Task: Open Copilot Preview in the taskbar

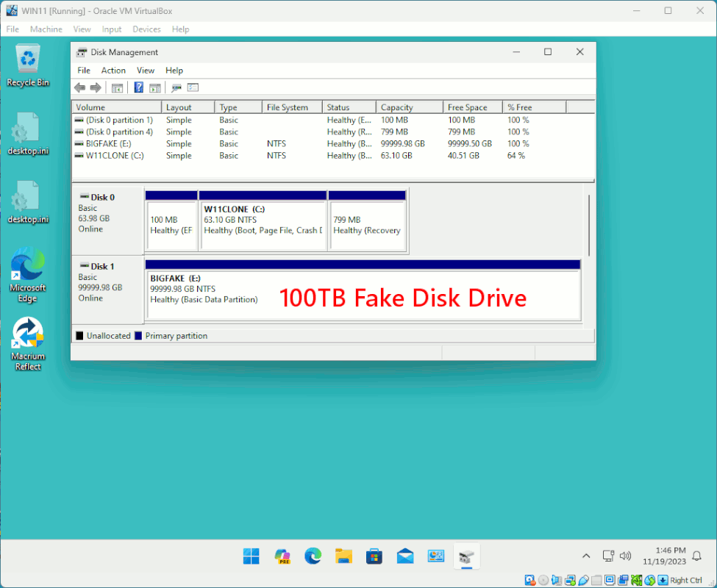Action: coord(282,556)
